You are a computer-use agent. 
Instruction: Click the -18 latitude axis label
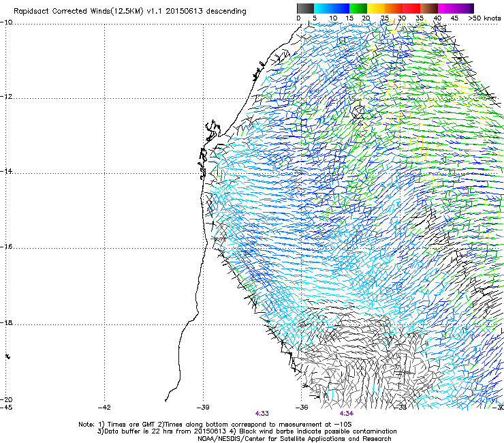(6, 322)
